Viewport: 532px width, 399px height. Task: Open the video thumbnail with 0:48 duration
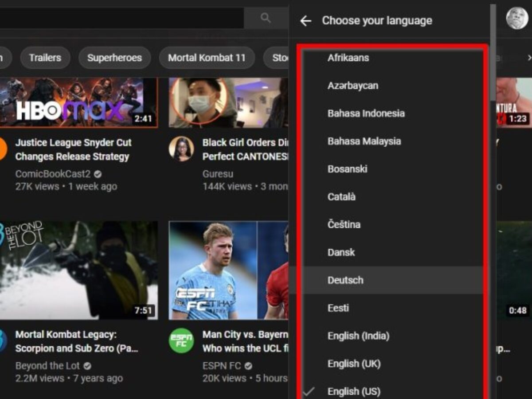pyautogui.click(x=514, y=270)
